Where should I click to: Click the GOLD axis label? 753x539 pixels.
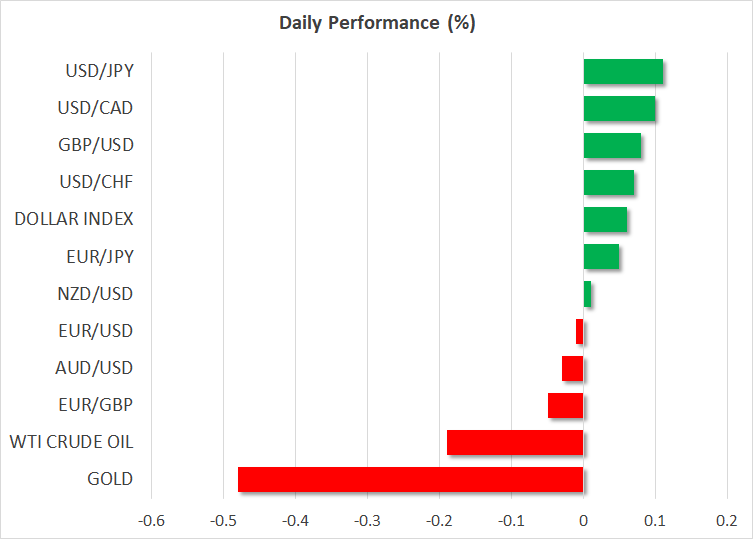pyautogui.click(x=110, y=479)
